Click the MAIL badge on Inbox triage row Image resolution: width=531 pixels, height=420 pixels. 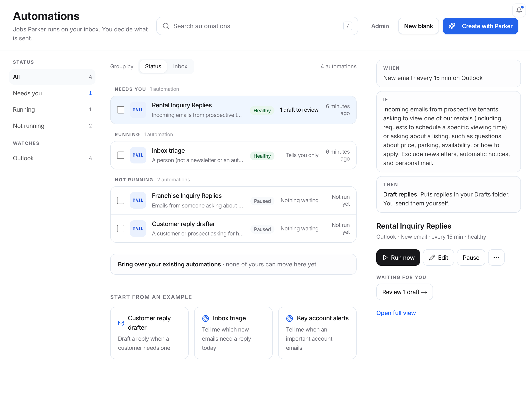click(138, 155)
